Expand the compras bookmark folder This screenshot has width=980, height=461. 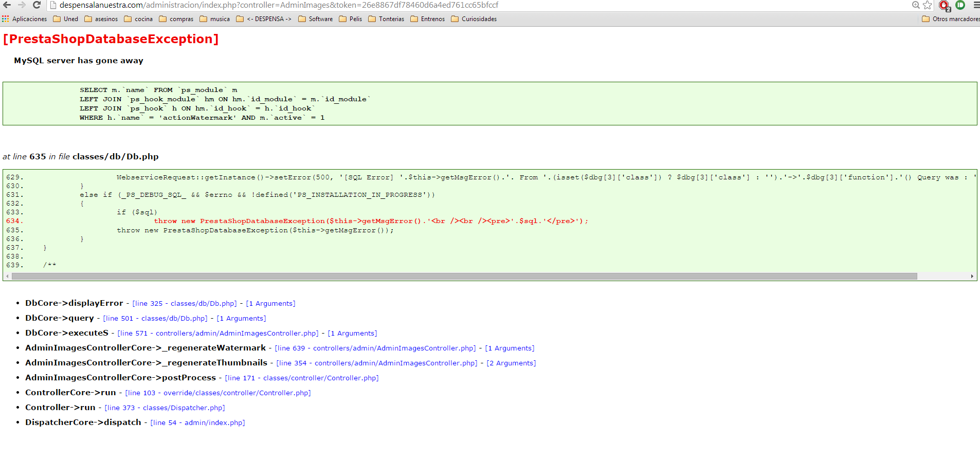pyautogui.click(x=176, y=19)
